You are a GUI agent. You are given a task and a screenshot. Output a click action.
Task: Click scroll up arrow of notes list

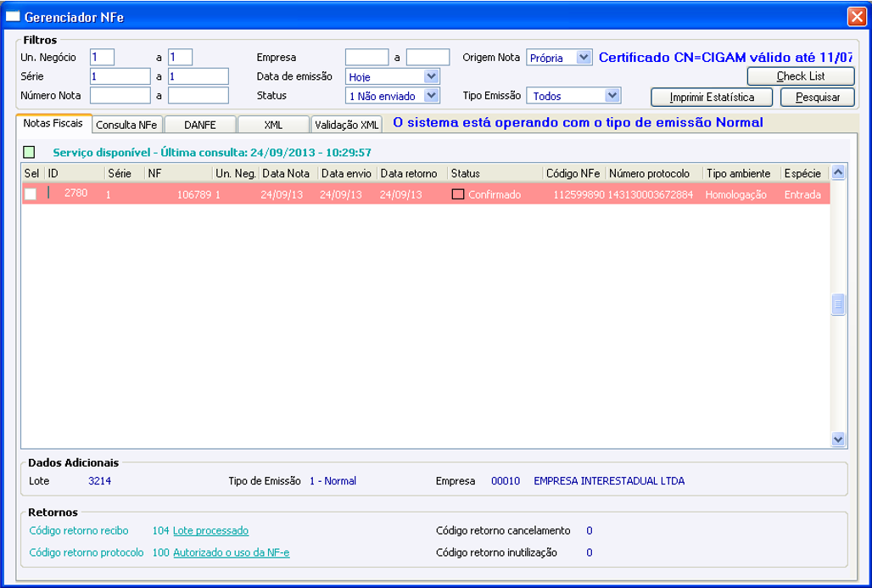(x=838, y=172)
